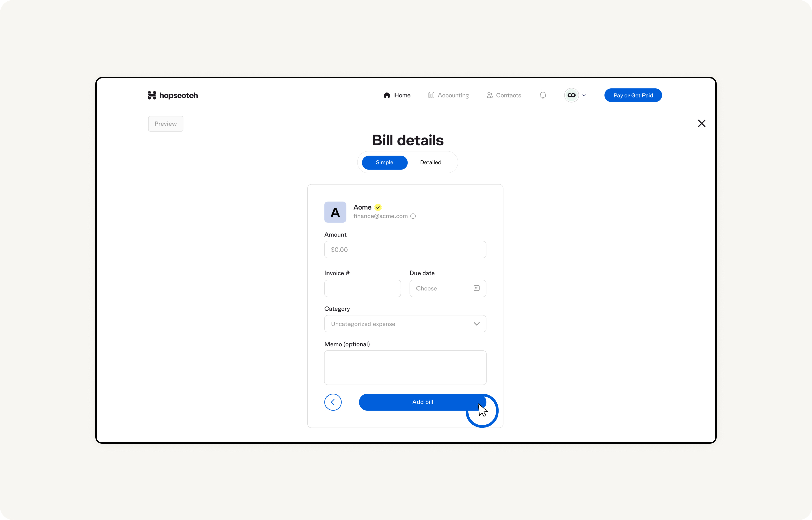Click the Accounting chart icon

click(x=431, y=95)
